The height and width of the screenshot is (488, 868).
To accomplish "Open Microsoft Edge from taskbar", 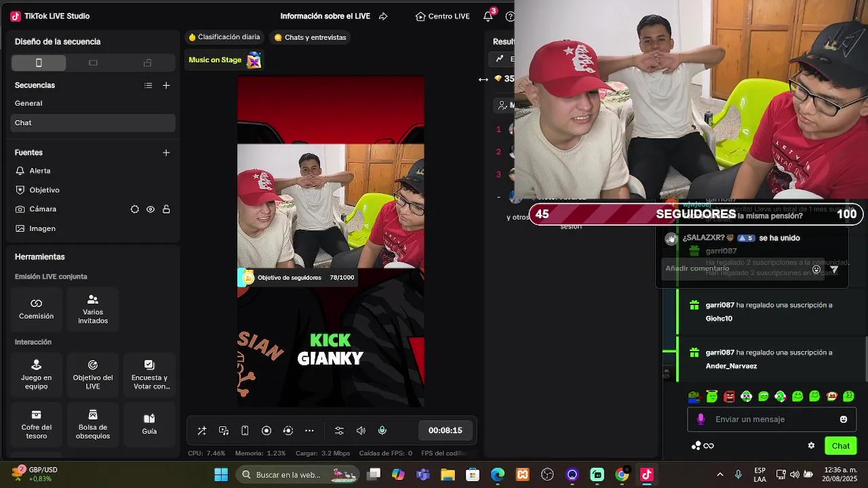I will click(x=498, y=474).
